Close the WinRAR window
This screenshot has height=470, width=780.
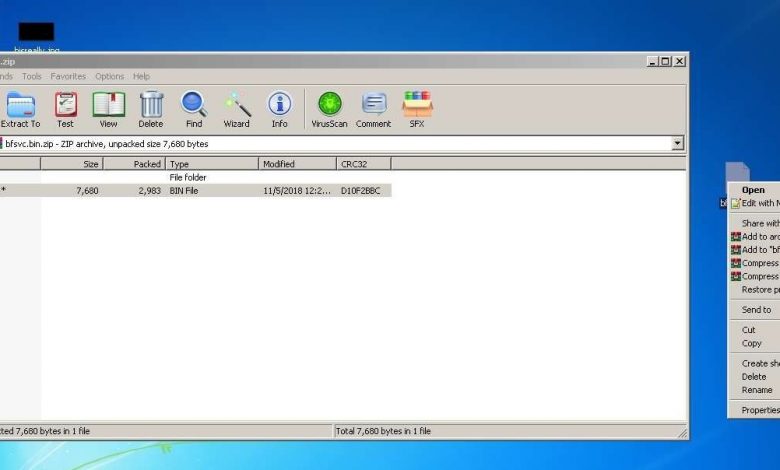679,61
